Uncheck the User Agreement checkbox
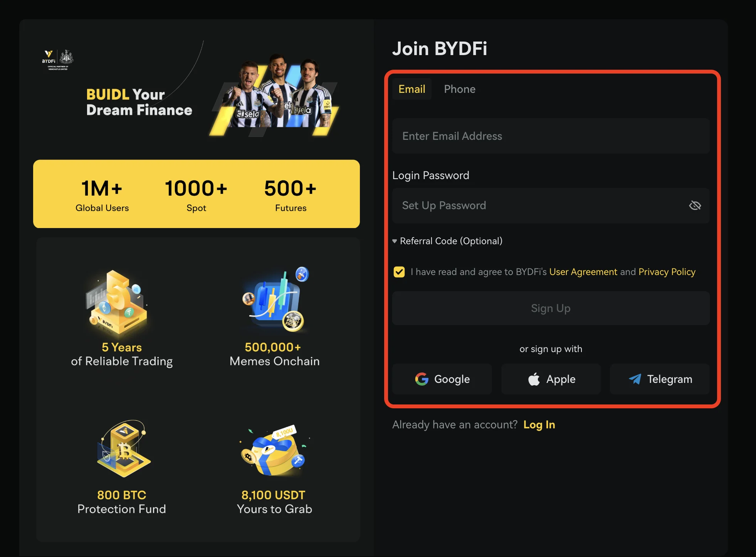The width and height of the screenshot is (756, 557). pyautogui.click(x=399, y=272)
